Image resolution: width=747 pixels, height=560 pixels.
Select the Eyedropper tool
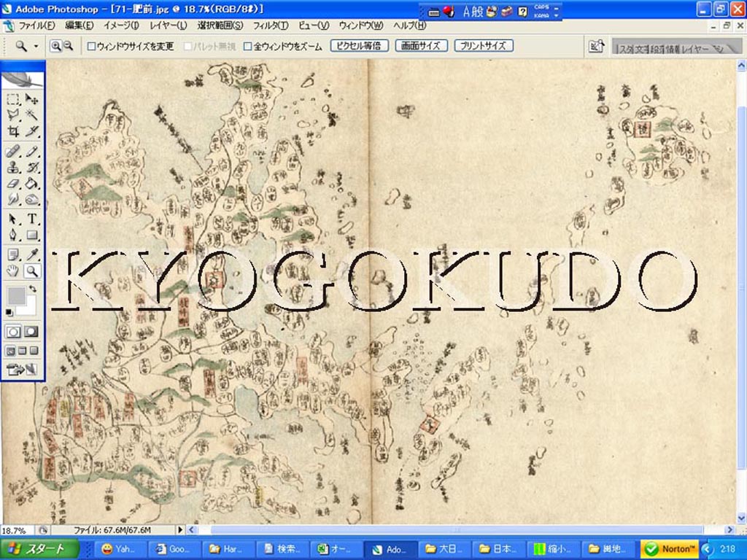[31, 254]
